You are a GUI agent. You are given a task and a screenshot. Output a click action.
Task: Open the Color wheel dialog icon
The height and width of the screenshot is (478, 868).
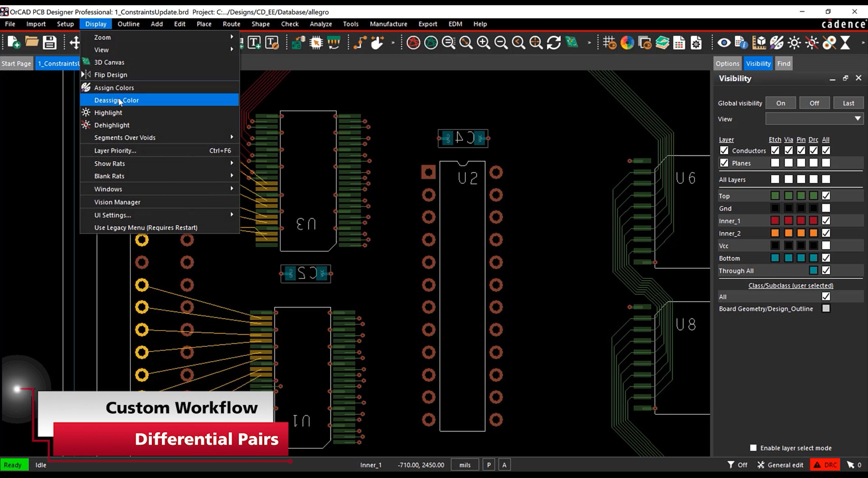tap(627, 43)
